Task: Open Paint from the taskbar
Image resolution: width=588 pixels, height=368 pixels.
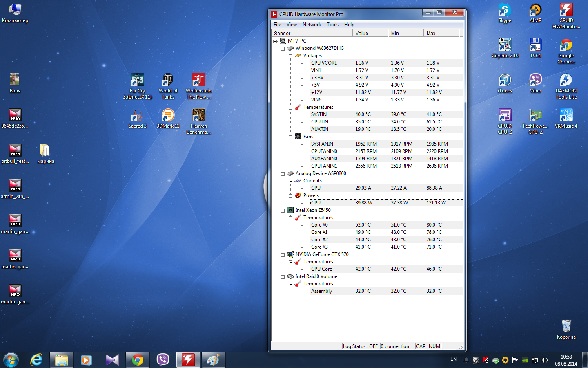Action: coord(214,360)
